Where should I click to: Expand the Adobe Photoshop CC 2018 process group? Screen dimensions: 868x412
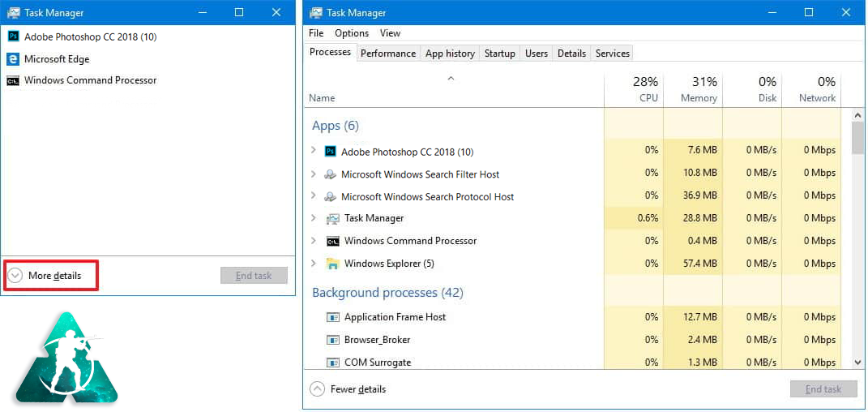[x=314, y=151]
